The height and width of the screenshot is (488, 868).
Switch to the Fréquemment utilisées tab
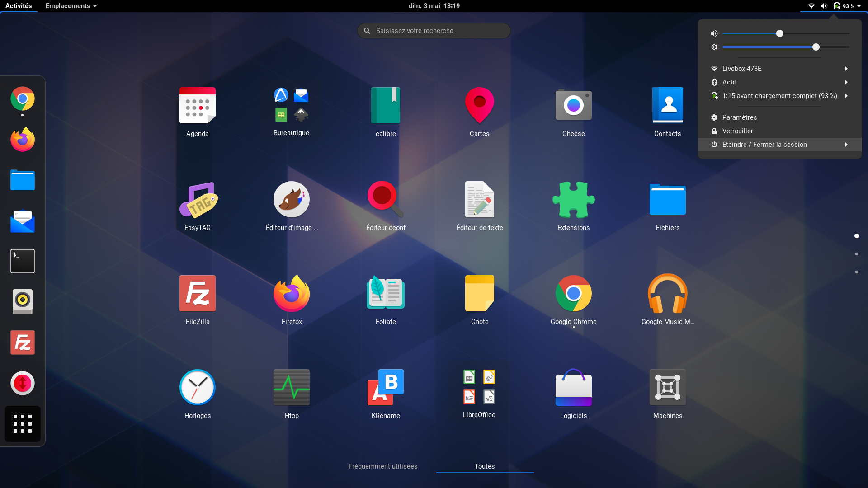click(x=383, y=466)
